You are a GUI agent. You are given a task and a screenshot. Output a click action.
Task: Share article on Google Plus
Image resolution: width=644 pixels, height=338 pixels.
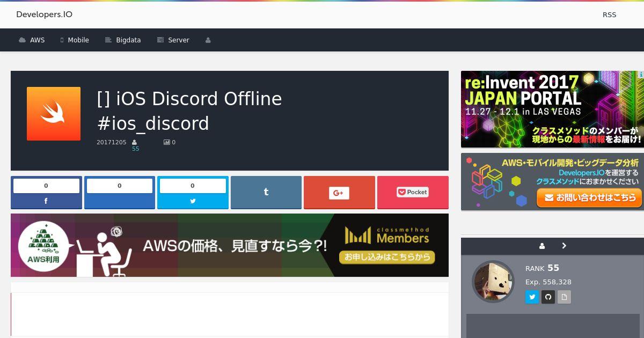(339, 193)
